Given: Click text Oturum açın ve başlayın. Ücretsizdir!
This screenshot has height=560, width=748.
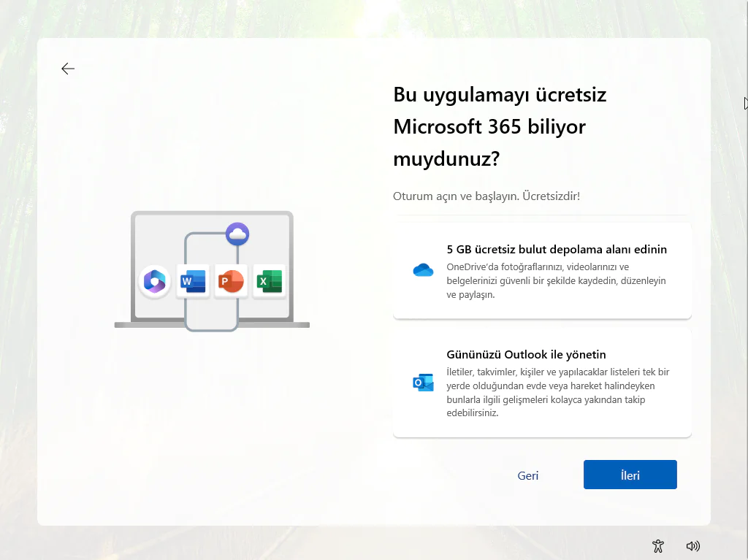Looking at the screenshot, I should point(486,196).
